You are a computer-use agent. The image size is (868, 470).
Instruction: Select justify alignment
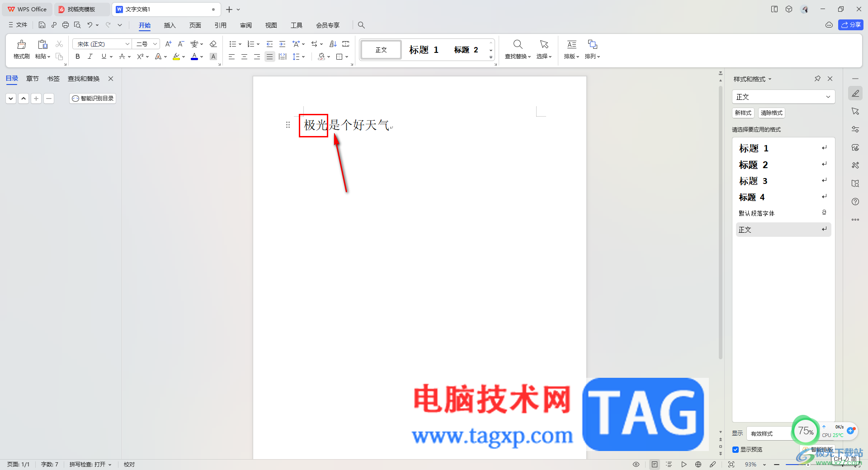[x=269, y=56]
